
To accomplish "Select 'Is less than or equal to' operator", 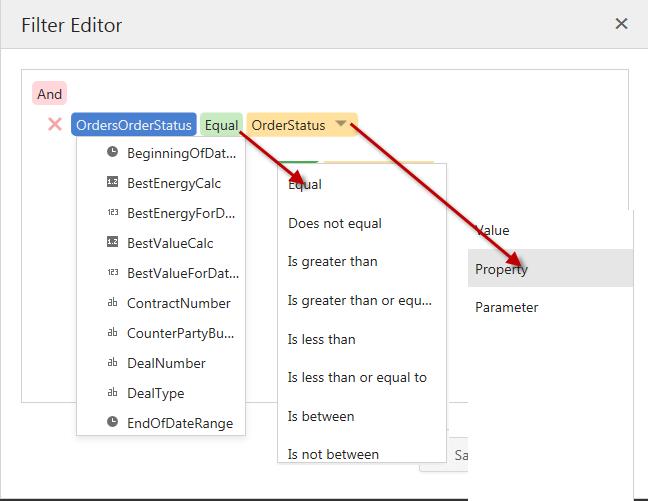I will coord(356,377).
